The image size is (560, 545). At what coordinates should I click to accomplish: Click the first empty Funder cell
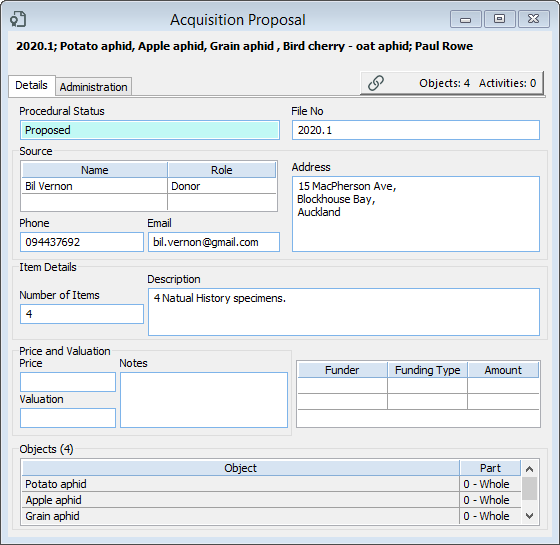tap(342, 386)
